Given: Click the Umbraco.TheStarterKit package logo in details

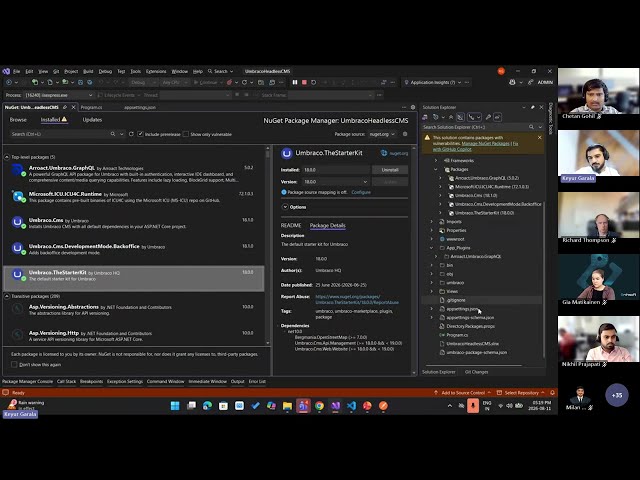Looking at the screenshot, I should (x=287, y=153).
